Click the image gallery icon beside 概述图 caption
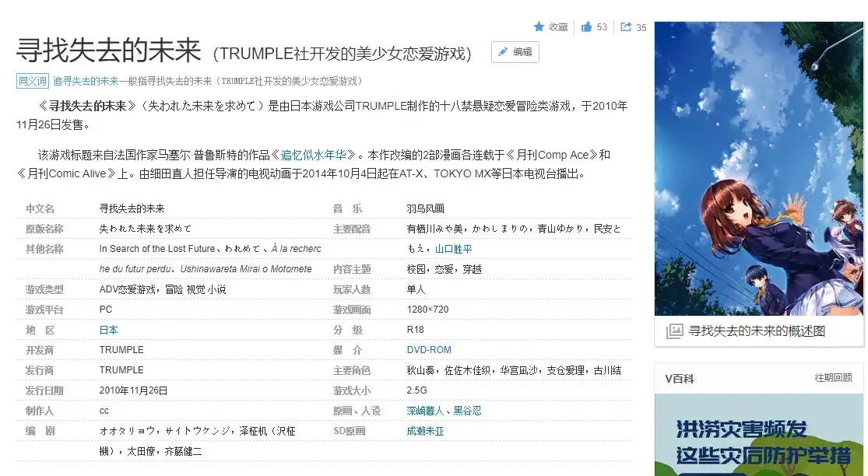 [x=674, y=331]
